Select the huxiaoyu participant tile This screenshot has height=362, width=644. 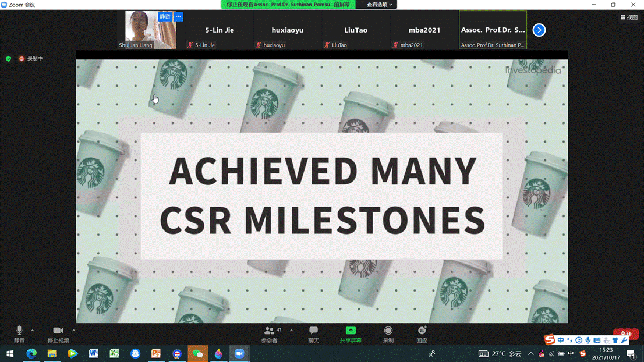coord(288,30)
